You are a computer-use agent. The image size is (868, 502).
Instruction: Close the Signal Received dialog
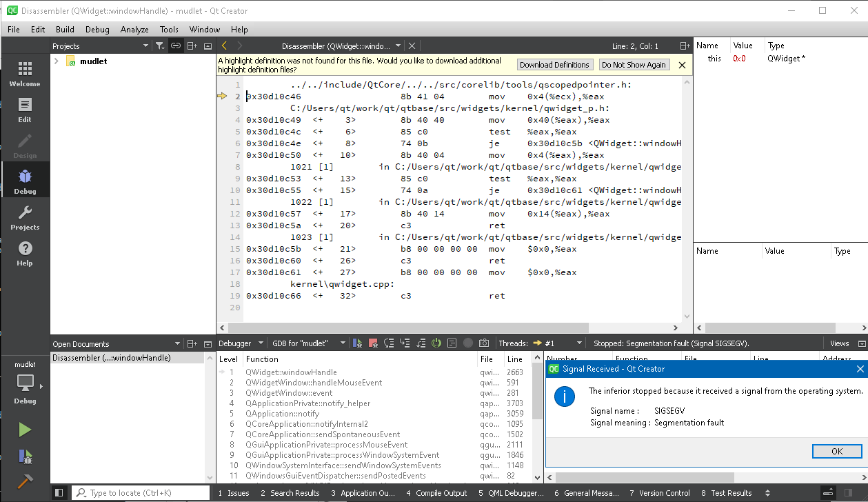click(x=860, y=369)
